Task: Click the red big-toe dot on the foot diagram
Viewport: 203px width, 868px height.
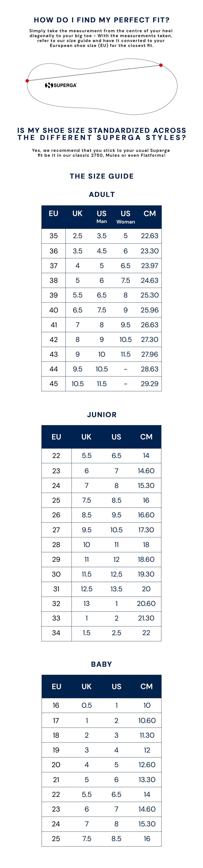Action: [161, 65]
